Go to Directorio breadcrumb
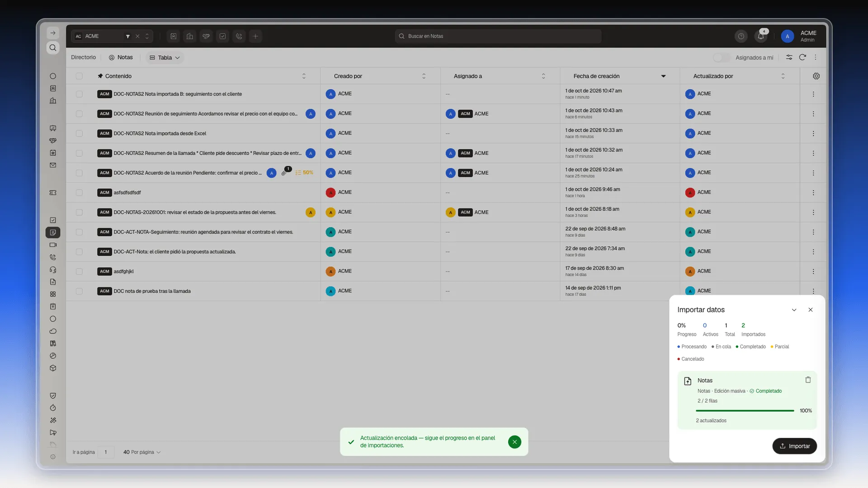The height and width of the screenshot is (488, 868). tap(83, 57)
